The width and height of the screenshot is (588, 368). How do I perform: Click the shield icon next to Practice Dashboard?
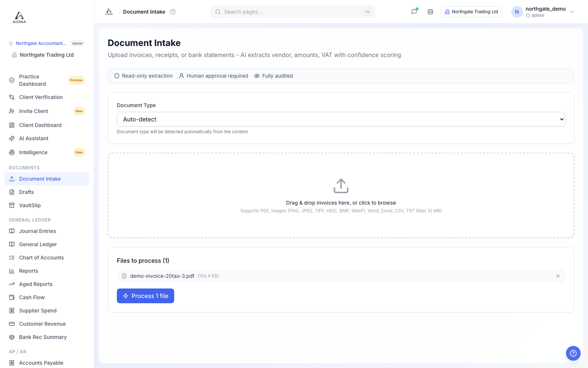(12, 80)
